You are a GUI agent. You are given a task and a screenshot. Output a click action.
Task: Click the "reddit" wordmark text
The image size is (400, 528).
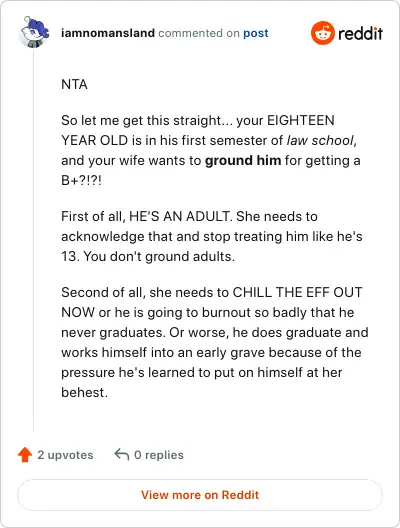360,33
